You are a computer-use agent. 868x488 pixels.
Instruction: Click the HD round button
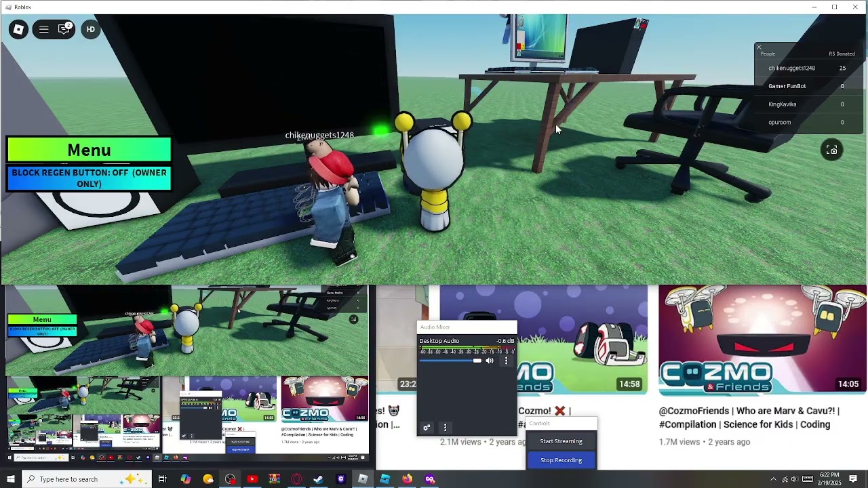[x=90, y=29]
